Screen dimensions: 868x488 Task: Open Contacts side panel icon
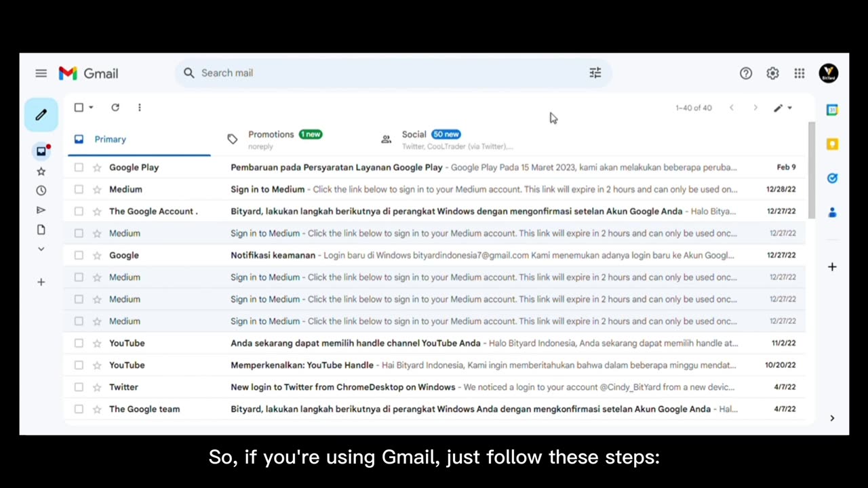point(832,212)
